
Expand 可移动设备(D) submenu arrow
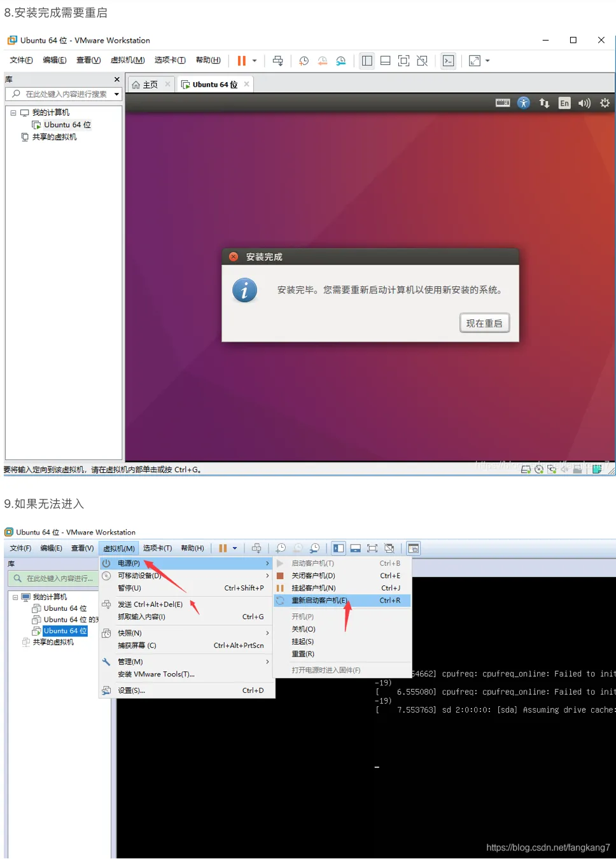[x=267, y=576]
